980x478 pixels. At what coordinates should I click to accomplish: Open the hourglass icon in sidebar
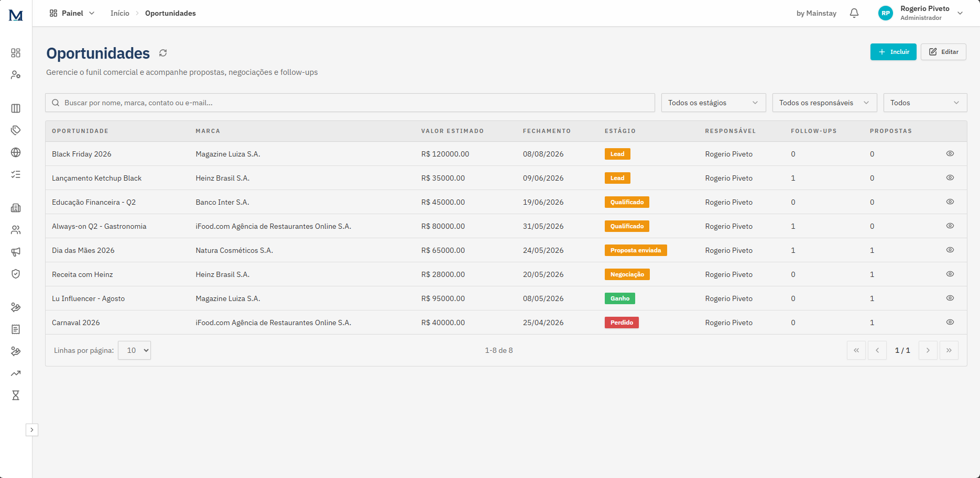tap(16, 395)
